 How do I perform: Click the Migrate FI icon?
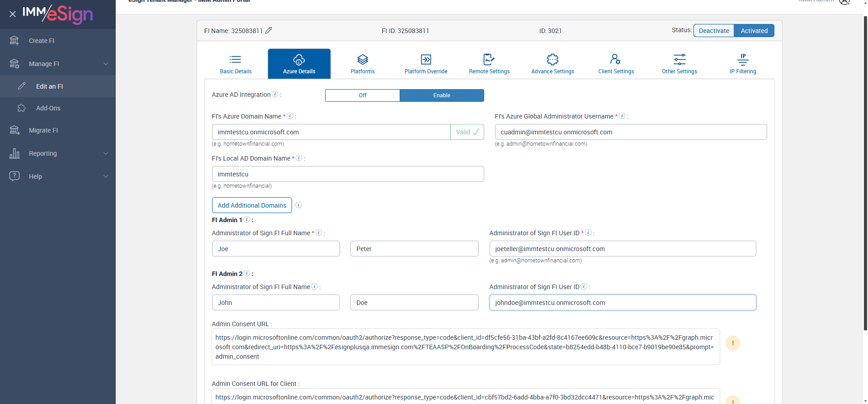[x=14, y=130]
